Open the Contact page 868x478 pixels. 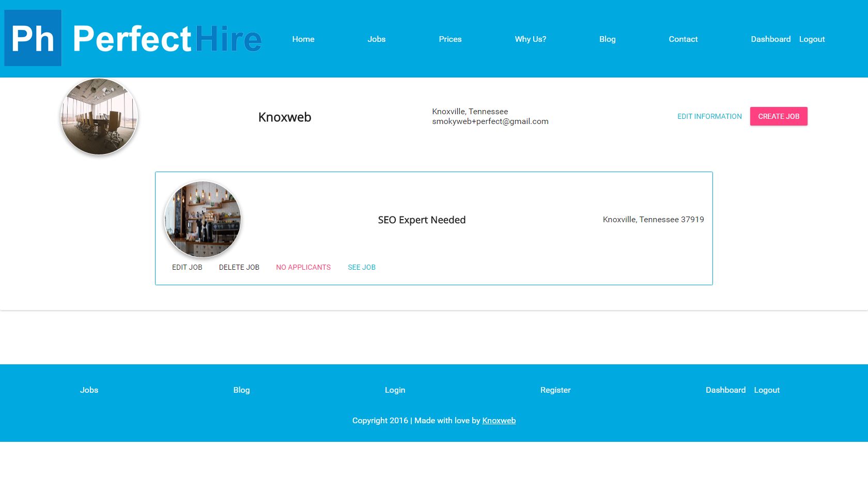click(x=683, y=39)
